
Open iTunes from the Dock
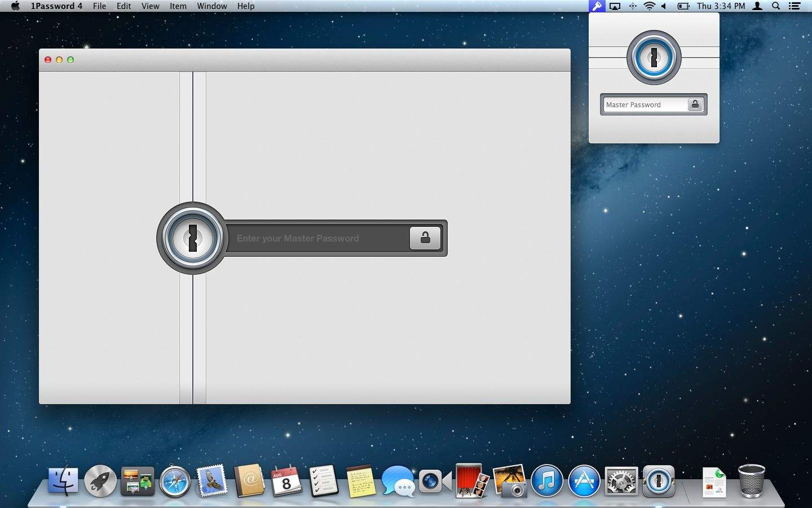click(x=546, y=482)
